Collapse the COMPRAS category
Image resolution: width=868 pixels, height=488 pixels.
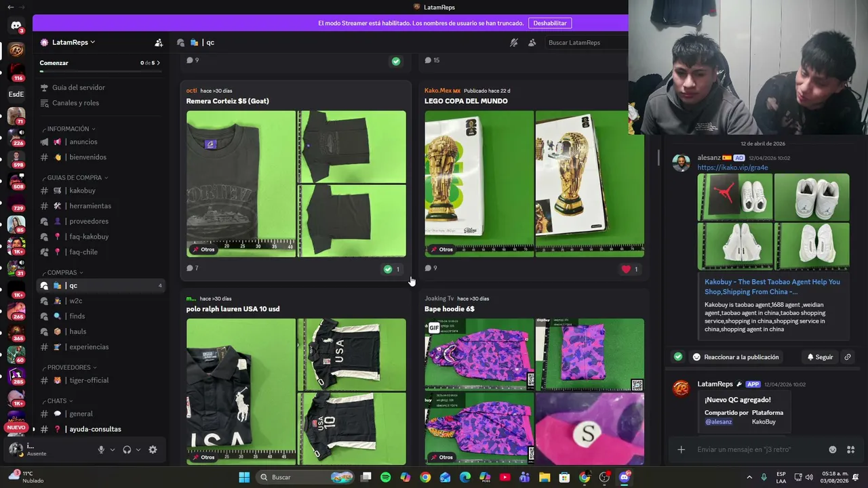coord(64,272)
